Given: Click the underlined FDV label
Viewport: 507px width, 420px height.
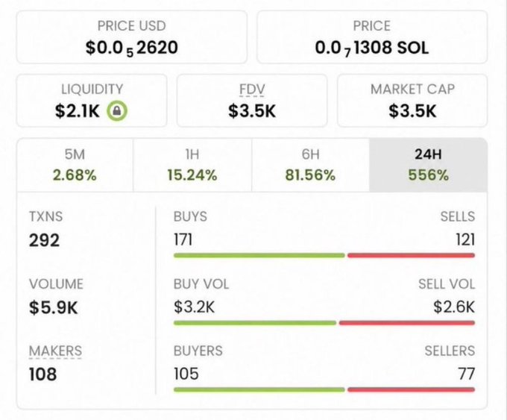Looking at the screenshot, I should click(252, 90).
